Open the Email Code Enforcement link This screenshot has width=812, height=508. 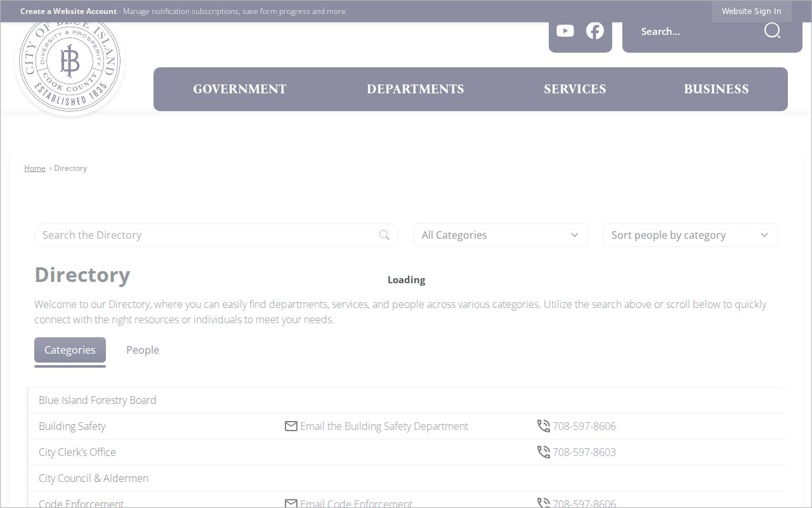point(356,503)
